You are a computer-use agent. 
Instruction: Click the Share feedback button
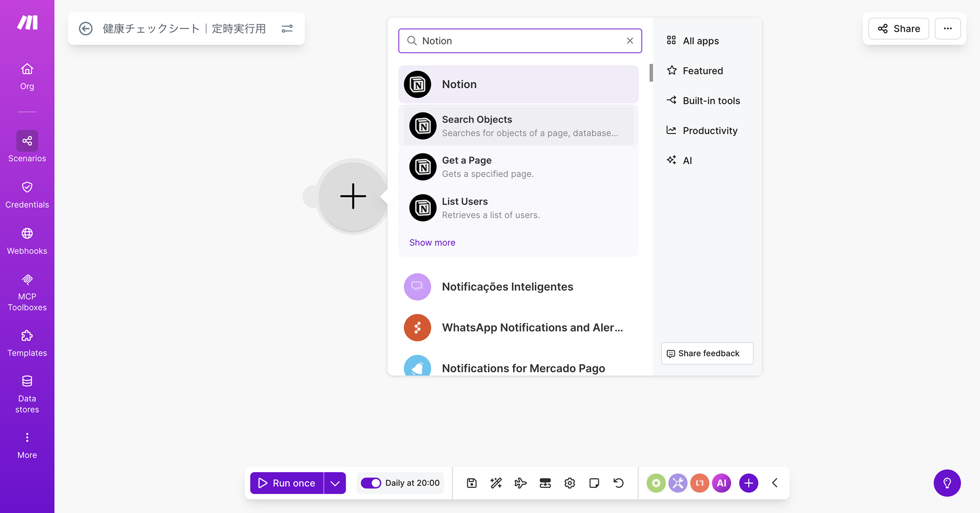[x=707, y=353]
